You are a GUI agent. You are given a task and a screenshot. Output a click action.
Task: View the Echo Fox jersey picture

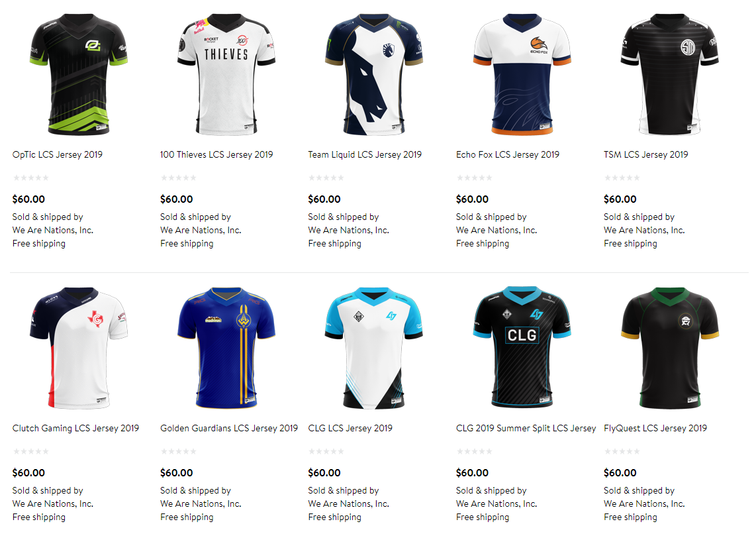click(522, 75)
